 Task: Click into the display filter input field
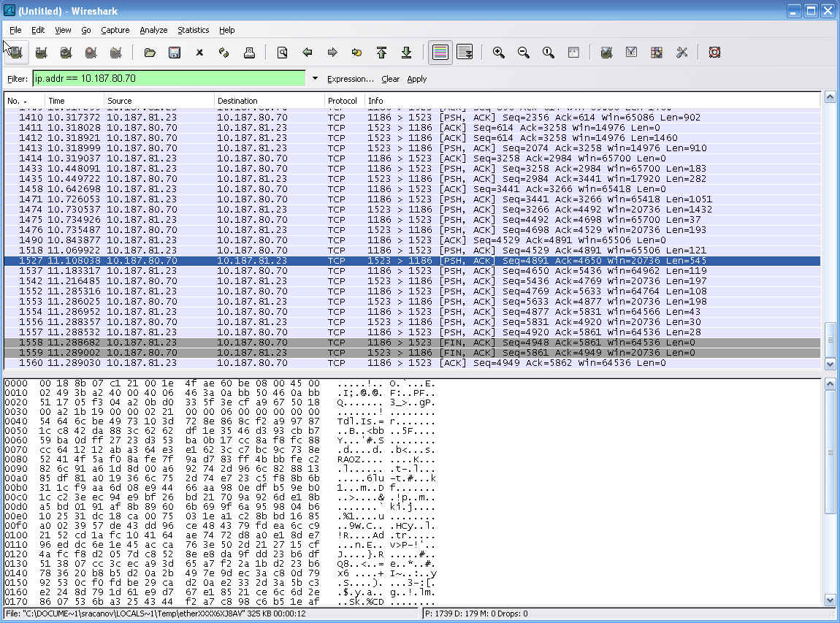click(x=169, y=79)
